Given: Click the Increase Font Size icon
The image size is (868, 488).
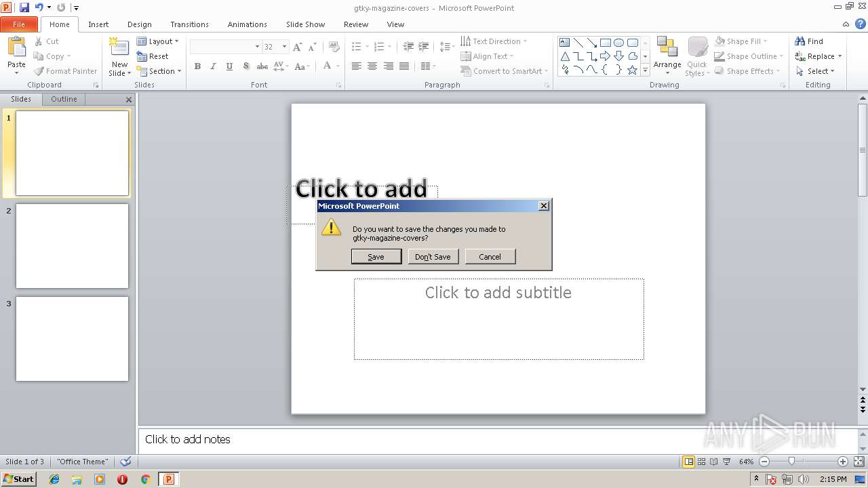Looking at the screenshot, I should tap(298, 47).
